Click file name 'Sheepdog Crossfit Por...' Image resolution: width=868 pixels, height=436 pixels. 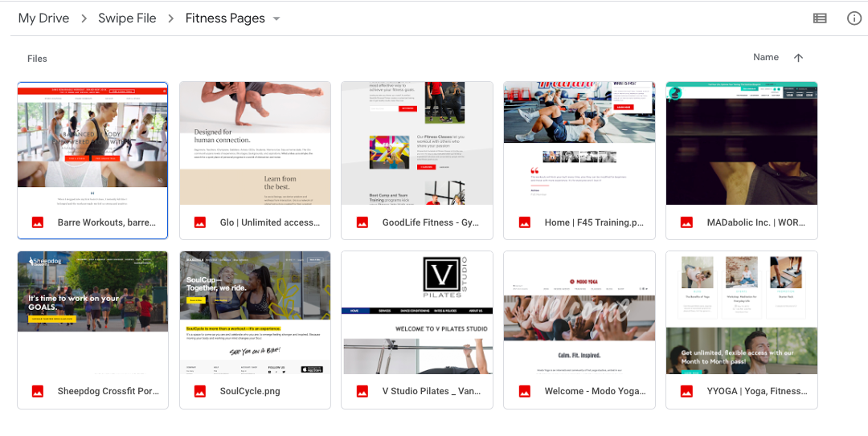pos(108,391)
